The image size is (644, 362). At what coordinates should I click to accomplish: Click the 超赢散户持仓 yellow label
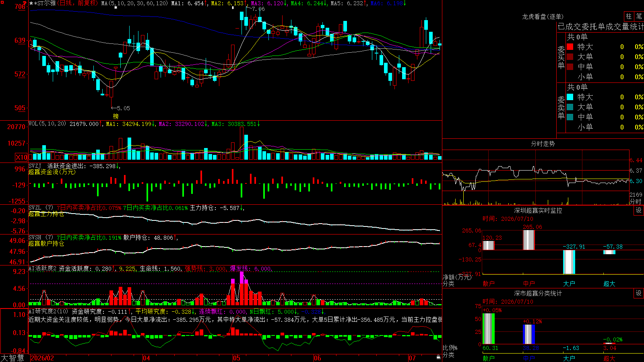click(x=46, y=244)
